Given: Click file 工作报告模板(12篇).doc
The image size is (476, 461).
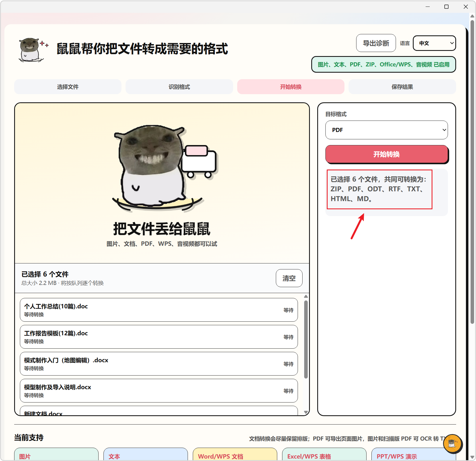Looking at the screenshot, I should pyautogui.click(x=159, y=337).
